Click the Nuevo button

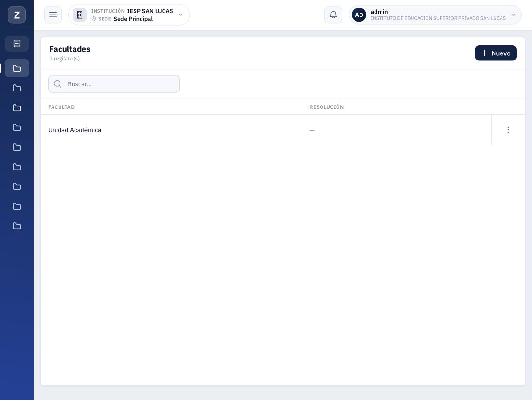pyautogui.click(x=495, y=53)
